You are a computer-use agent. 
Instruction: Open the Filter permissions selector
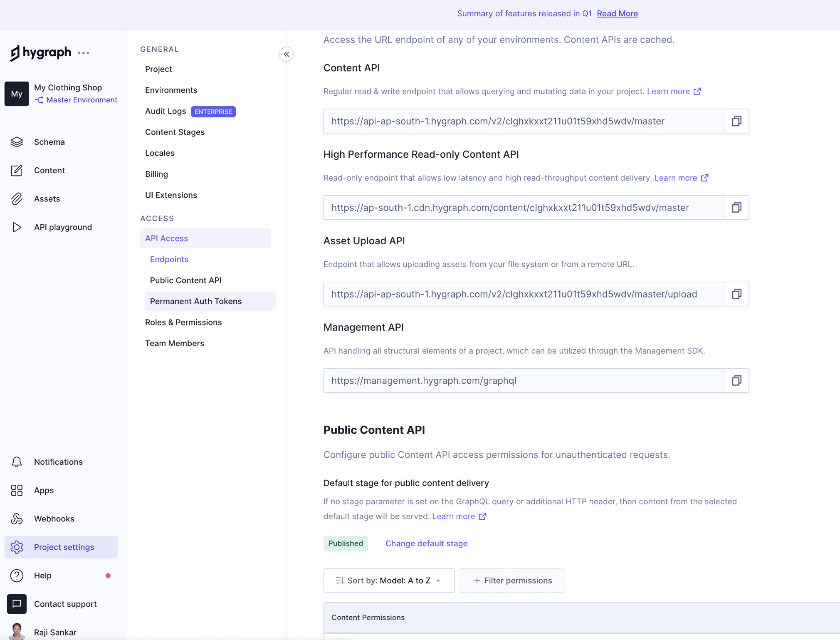point(512,580)
